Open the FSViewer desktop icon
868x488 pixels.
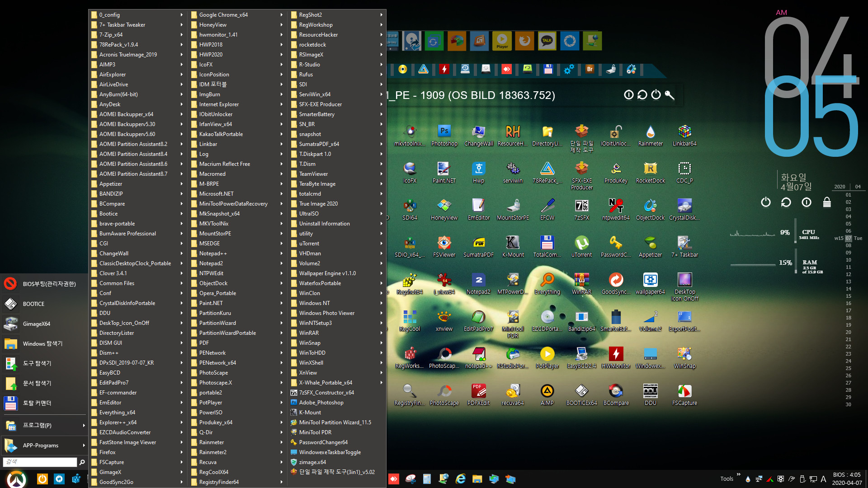444,247
